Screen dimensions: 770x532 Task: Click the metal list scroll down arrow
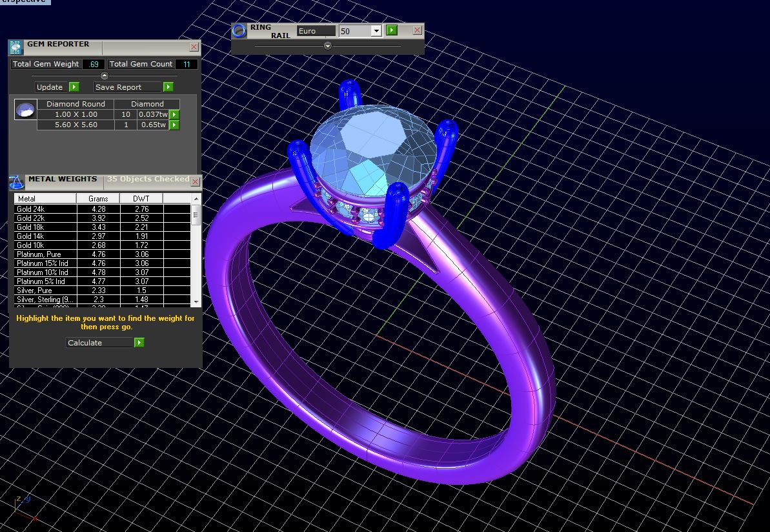click(196, 302)
